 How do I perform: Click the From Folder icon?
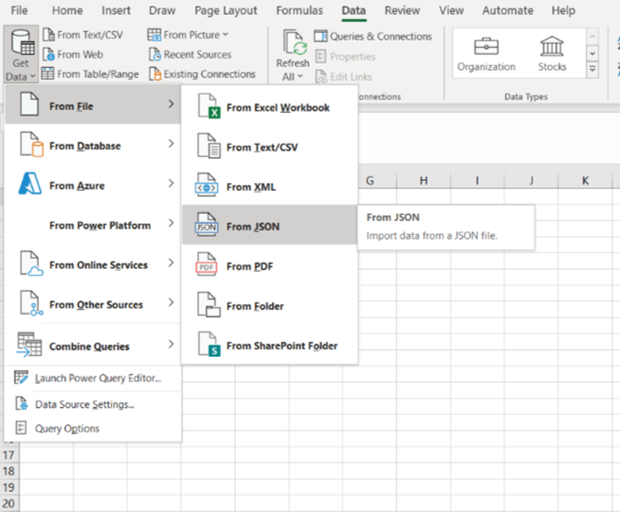tap(208, 305)
